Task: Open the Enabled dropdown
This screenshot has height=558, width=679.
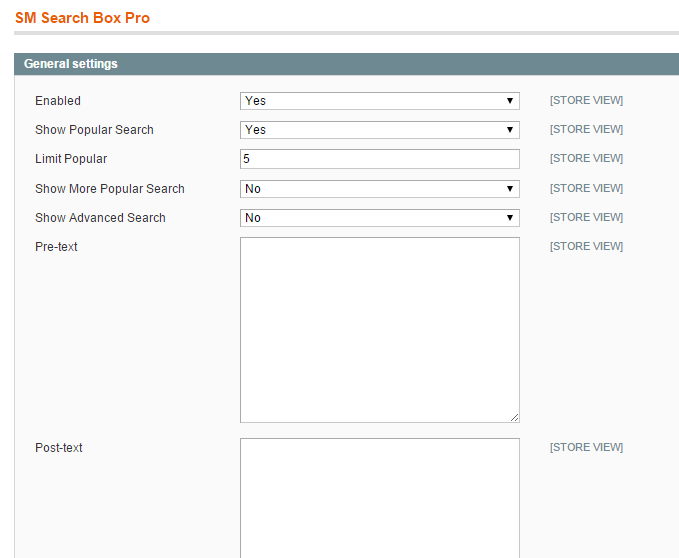Action: (380, 101)
